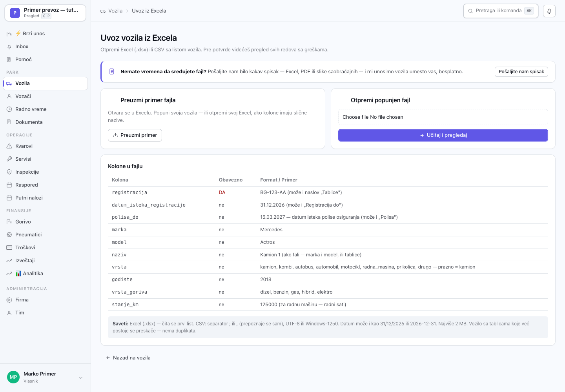Click the Firma gear icon
This screenshot has height=392, width=565.
[9, 300]
